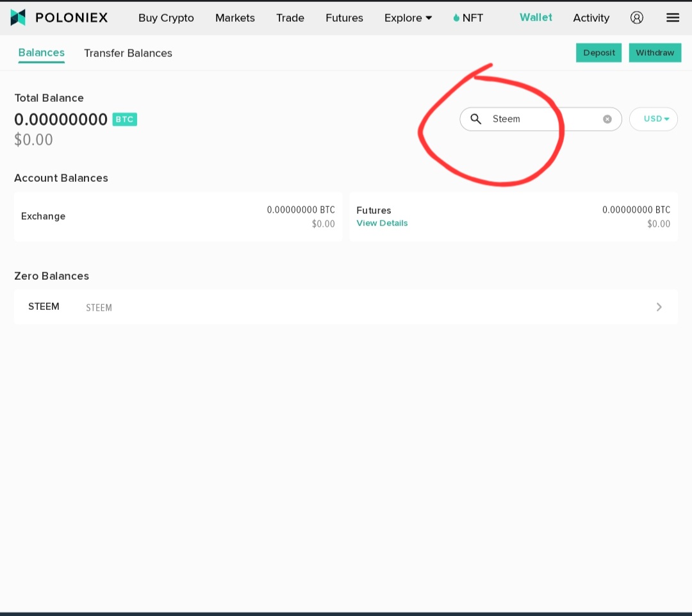Open the hamburger menu icon
Image resolution: width=692 pixels, height=616 pixels.
tap(673, 18)
